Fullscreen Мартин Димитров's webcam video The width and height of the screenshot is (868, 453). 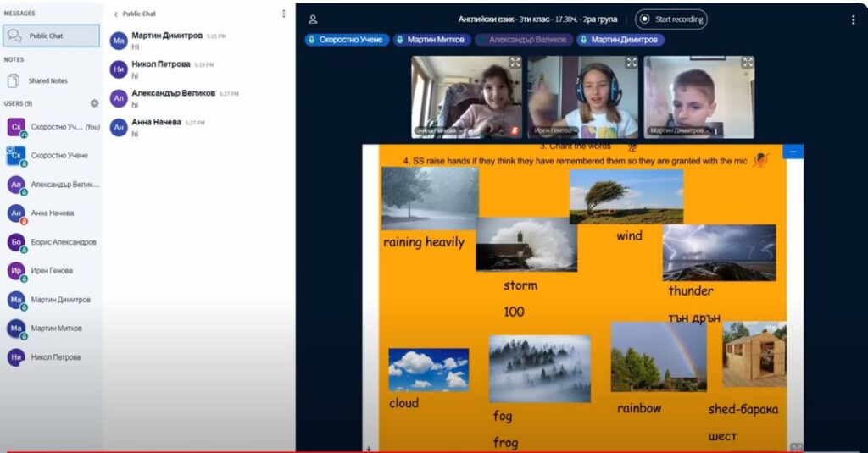(747, 63)
